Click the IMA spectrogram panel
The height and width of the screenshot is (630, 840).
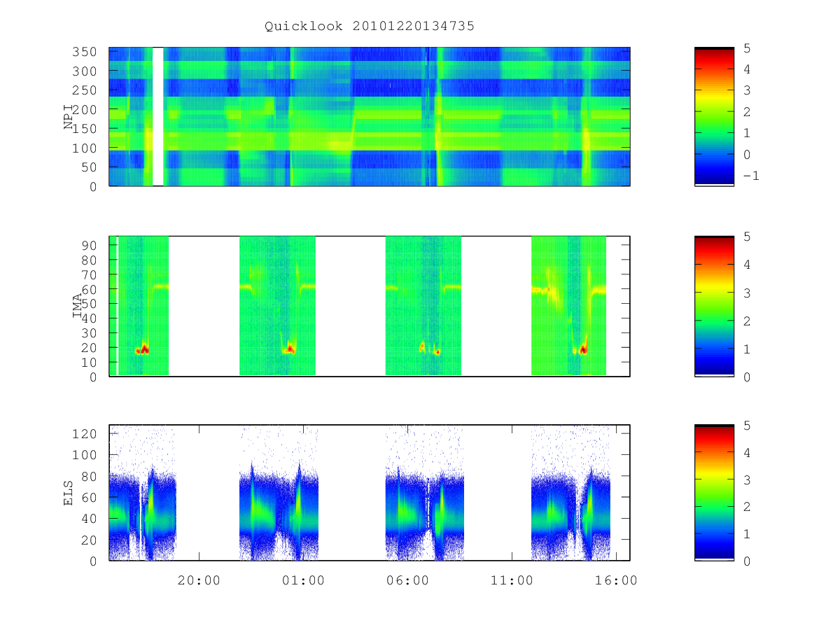coord(370,306)
